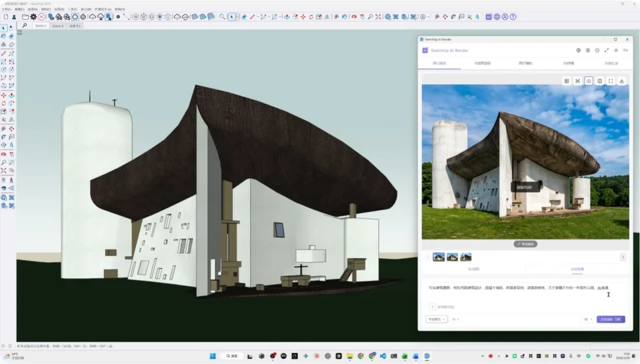Viewport: 640px width, 364px height.
Task: Open the Help menu in SketchUp menu bar
Action: pos(120,9)
